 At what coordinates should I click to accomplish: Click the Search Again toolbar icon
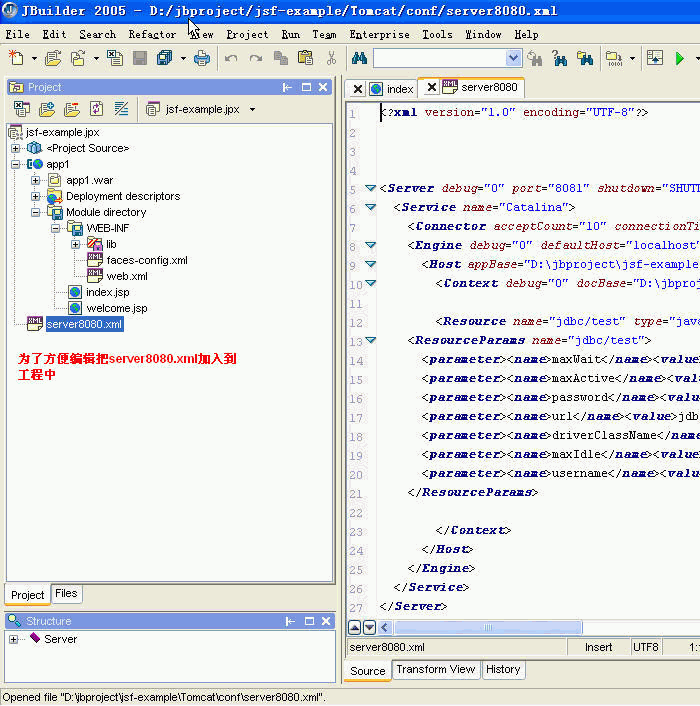click(x=534, y=58)
